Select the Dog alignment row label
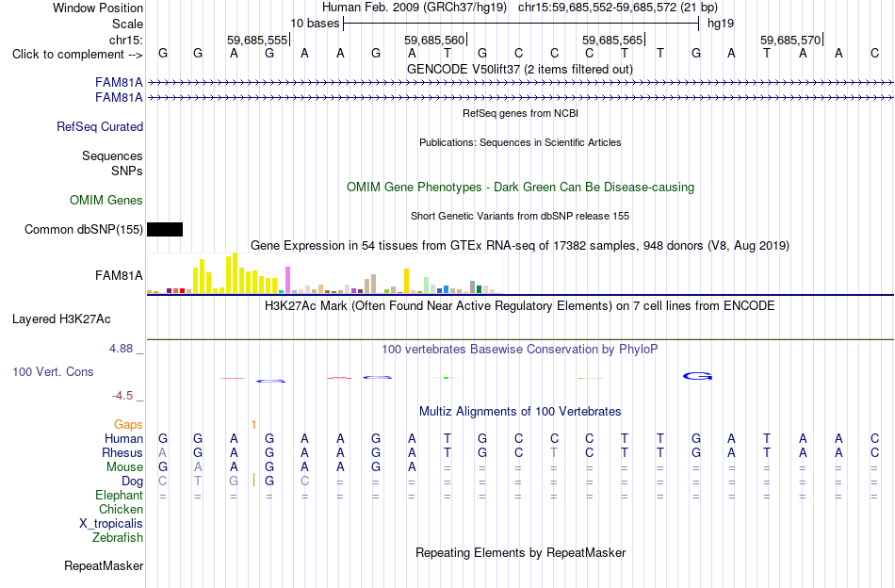895x588 pixels. pyautogui.click(x=132, y=482)
